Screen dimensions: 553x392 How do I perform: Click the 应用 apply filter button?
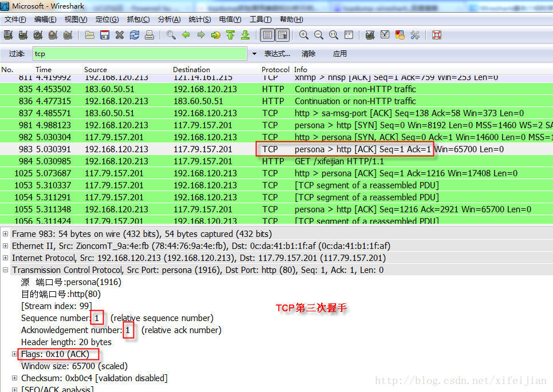point(339,54)
